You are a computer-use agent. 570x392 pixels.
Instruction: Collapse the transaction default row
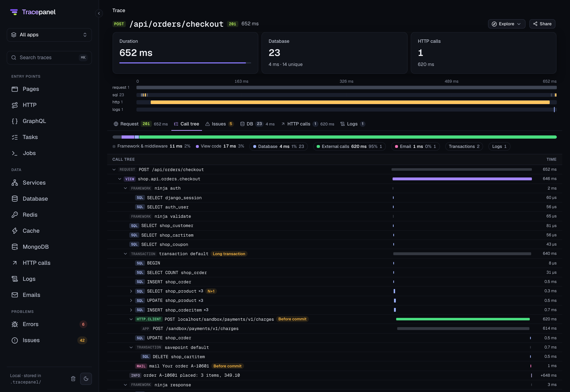[x=125, y=254]
